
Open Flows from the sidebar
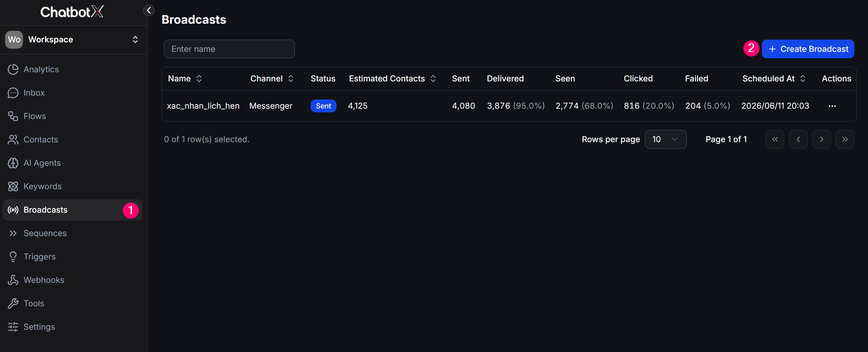click(72, 116)
